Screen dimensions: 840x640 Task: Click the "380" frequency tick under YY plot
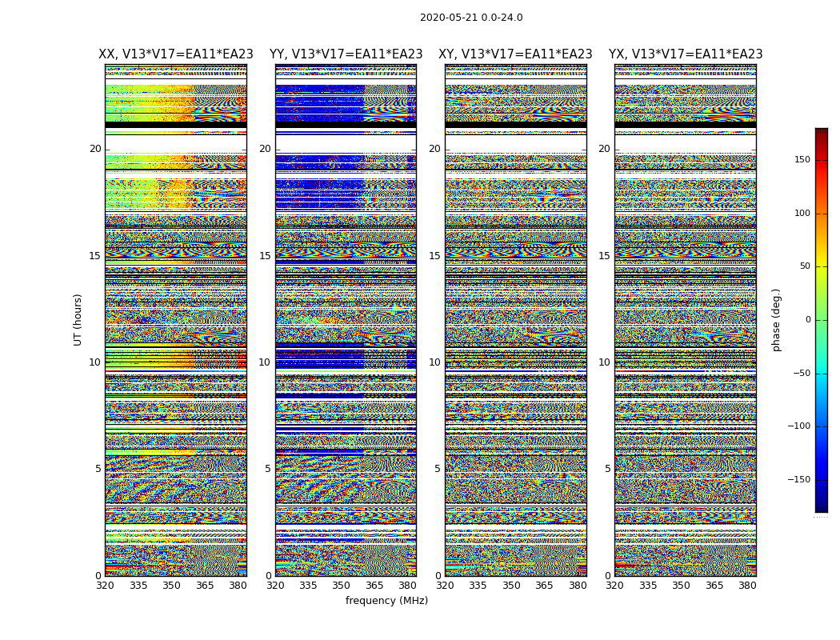coord(408,586)
